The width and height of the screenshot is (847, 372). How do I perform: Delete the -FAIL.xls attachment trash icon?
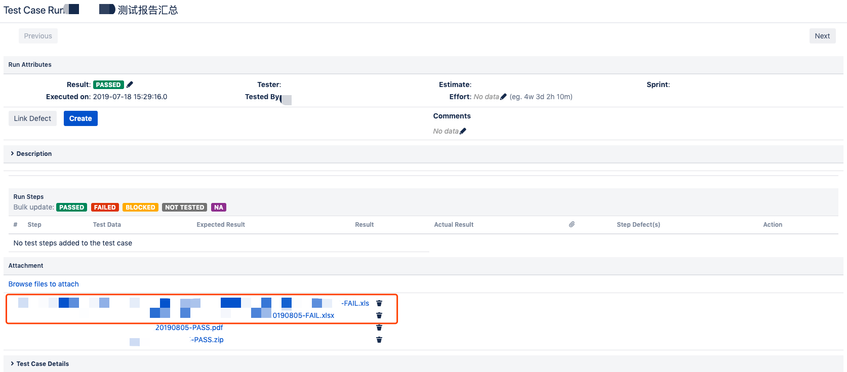tap(379, 303)
